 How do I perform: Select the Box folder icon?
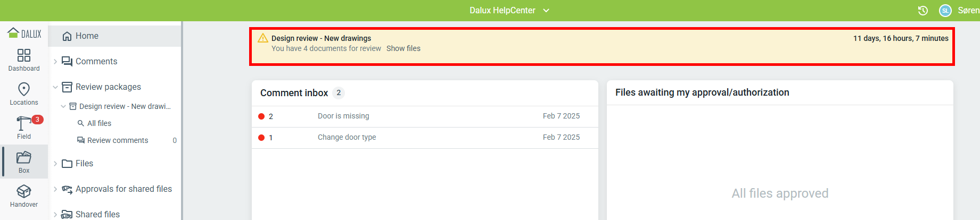(24, 158)
